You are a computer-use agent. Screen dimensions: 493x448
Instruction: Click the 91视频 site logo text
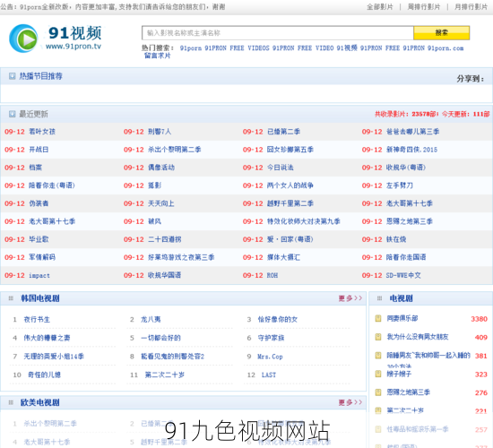point(74,33)
